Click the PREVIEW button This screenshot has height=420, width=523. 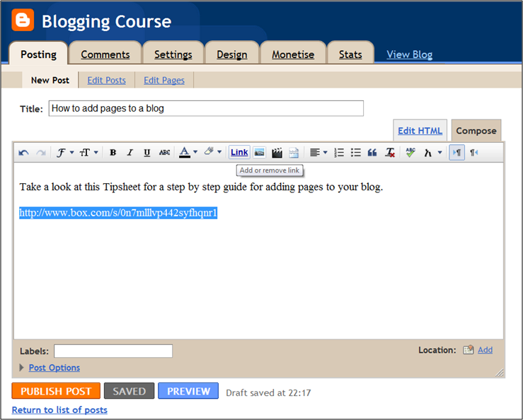click(x=188, y=391)
